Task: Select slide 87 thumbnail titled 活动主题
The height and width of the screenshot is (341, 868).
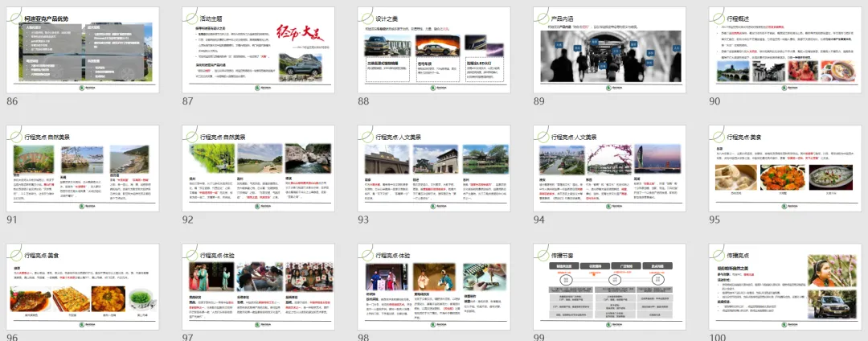Action: click(258, 50)
